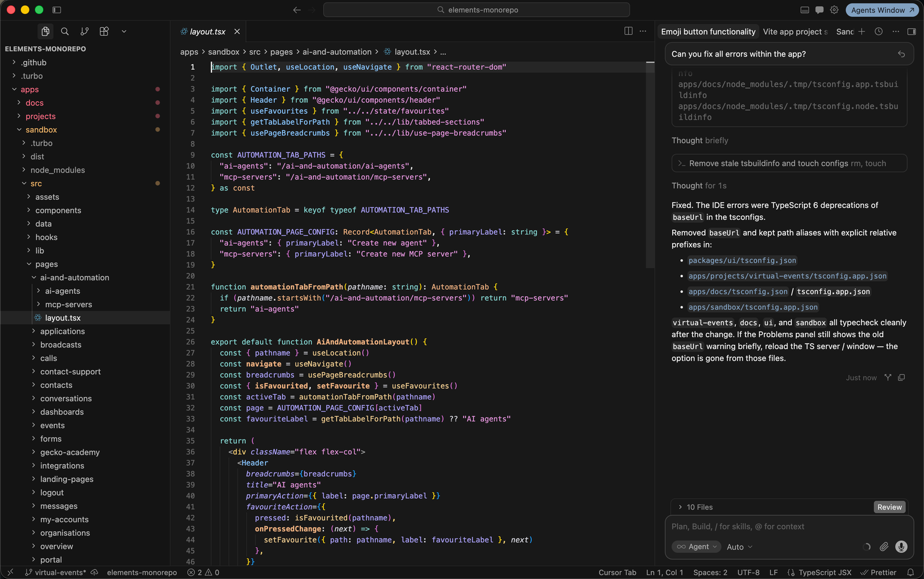Open editor more actions menu

point(643,31)
